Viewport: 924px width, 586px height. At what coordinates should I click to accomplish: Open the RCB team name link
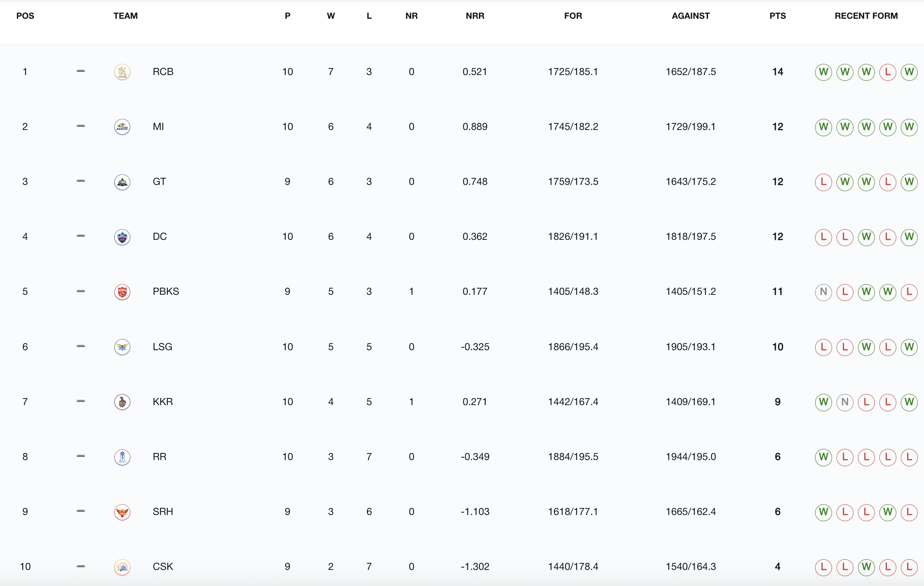point(163,72)
